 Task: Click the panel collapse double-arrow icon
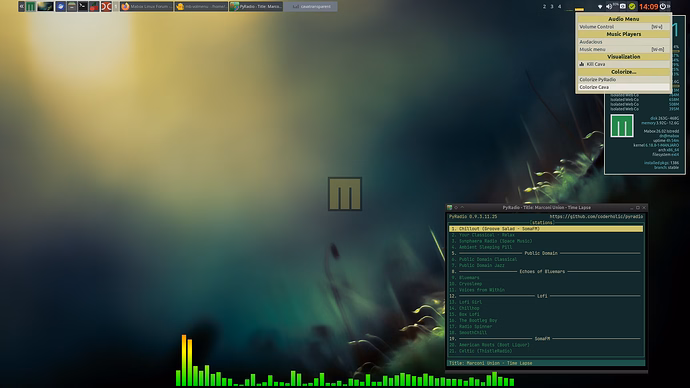pos(21,7)
